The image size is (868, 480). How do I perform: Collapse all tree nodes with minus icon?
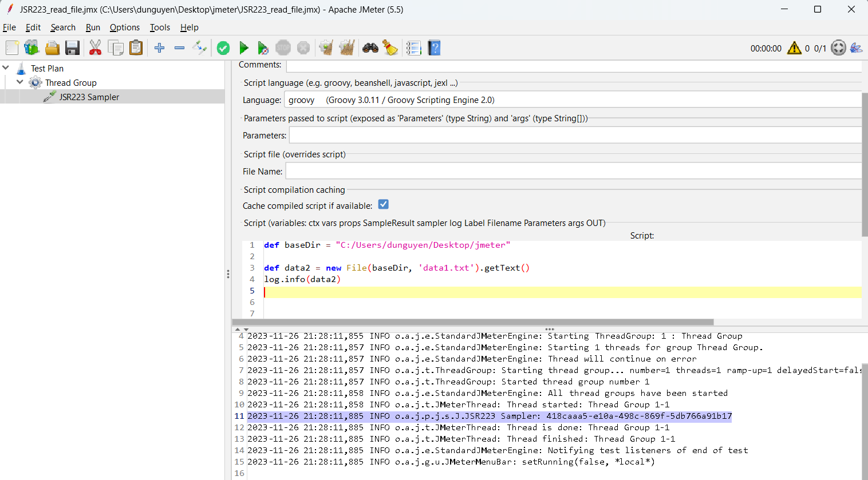pos(179,48)
